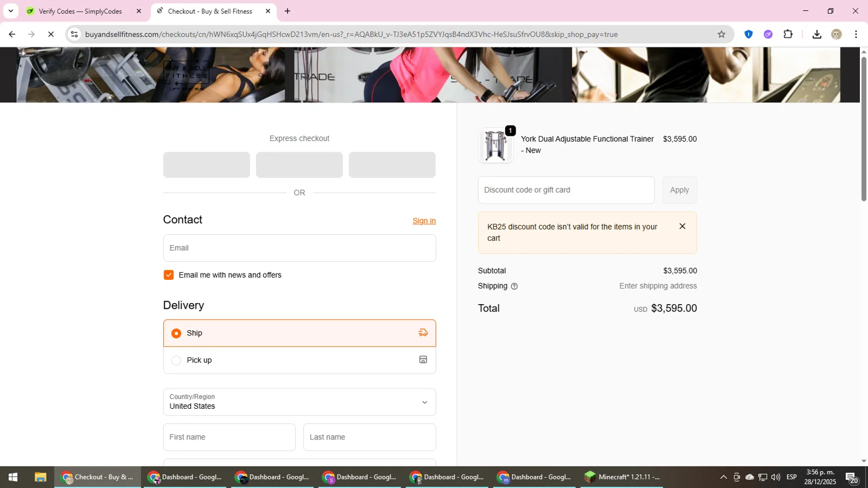Switch to Checkout - Buy & taskbar Chrome window
Viewport: 868px width, 488px height.
(x=98, y=477)
